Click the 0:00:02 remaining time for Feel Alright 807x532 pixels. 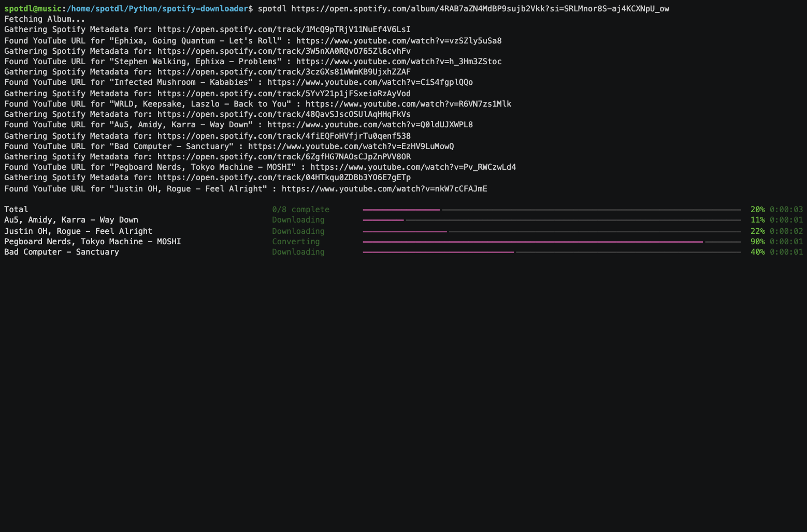pos(786,231)
